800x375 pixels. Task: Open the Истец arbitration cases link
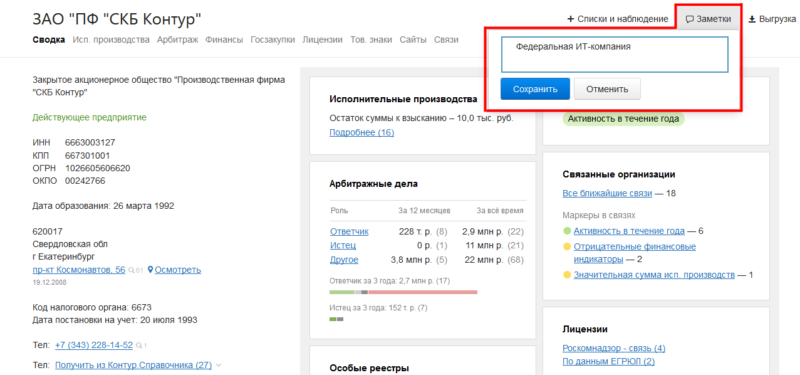pos(343,245)
